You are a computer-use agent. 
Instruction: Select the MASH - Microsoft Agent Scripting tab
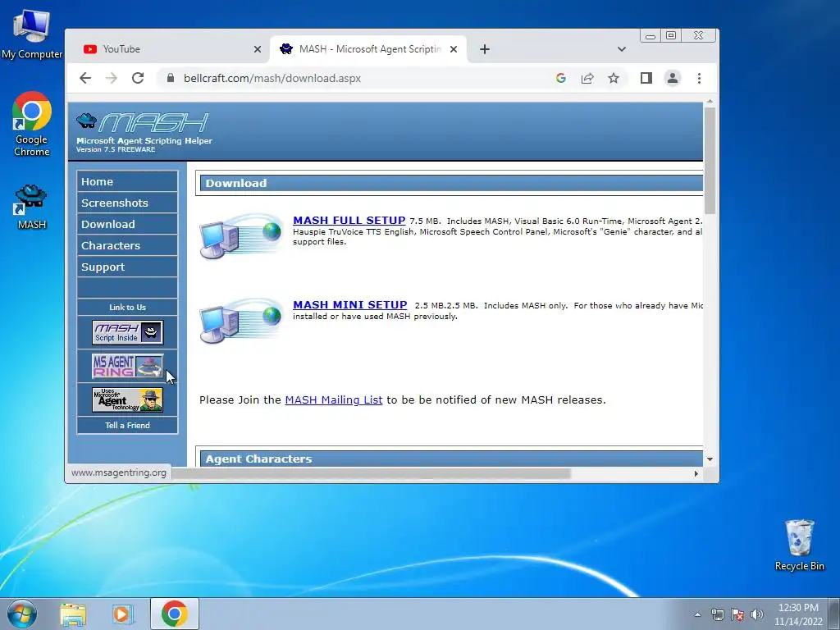click(x=368, y=49)
